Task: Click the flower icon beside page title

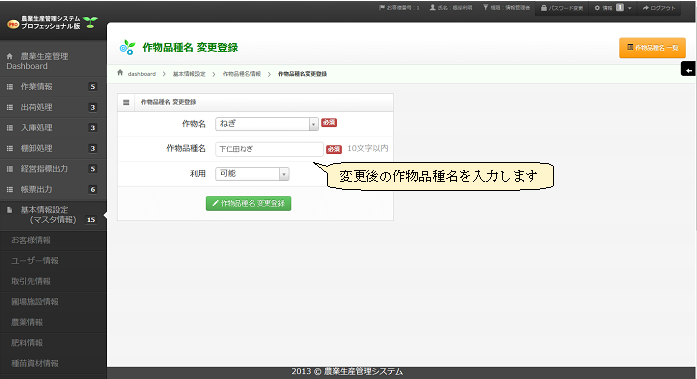Action: click(128, 47)
